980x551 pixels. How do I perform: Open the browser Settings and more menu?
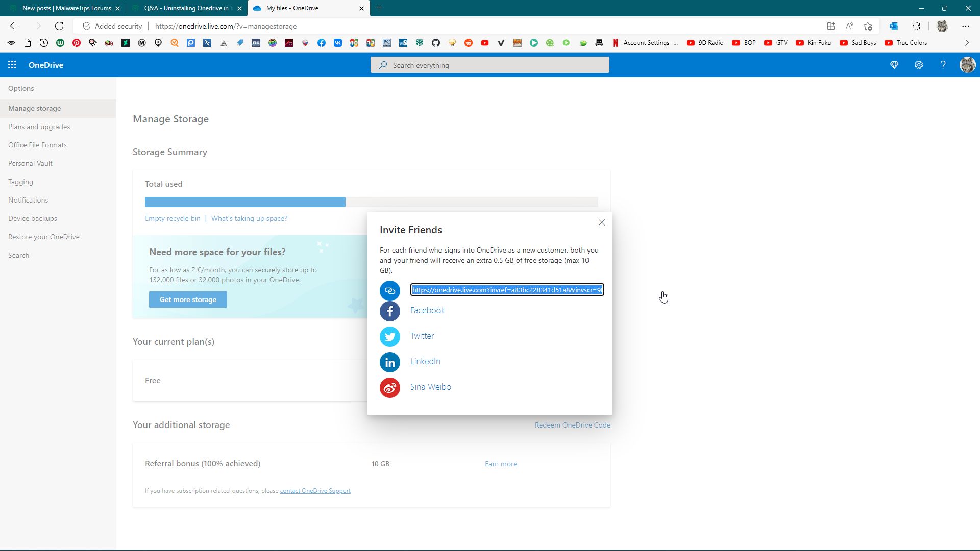(x=966, y=26)
